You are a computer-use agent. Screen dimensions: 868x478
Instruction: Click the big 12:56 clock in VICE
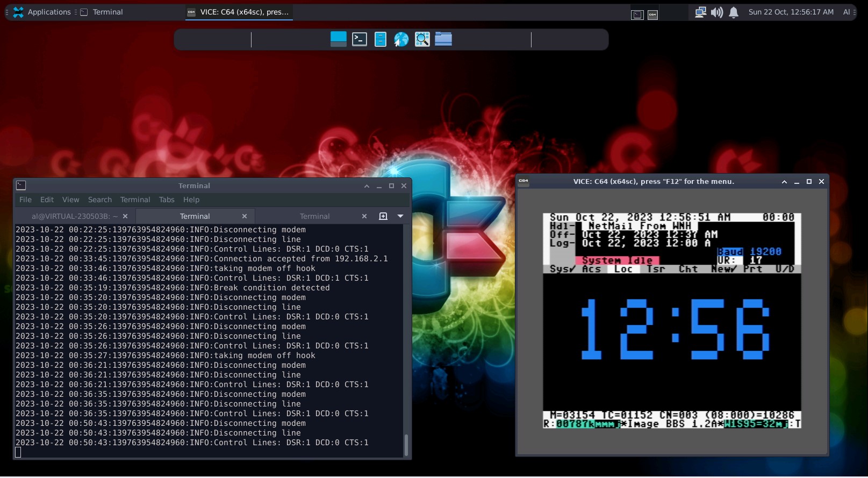click(x=675, y=329)
